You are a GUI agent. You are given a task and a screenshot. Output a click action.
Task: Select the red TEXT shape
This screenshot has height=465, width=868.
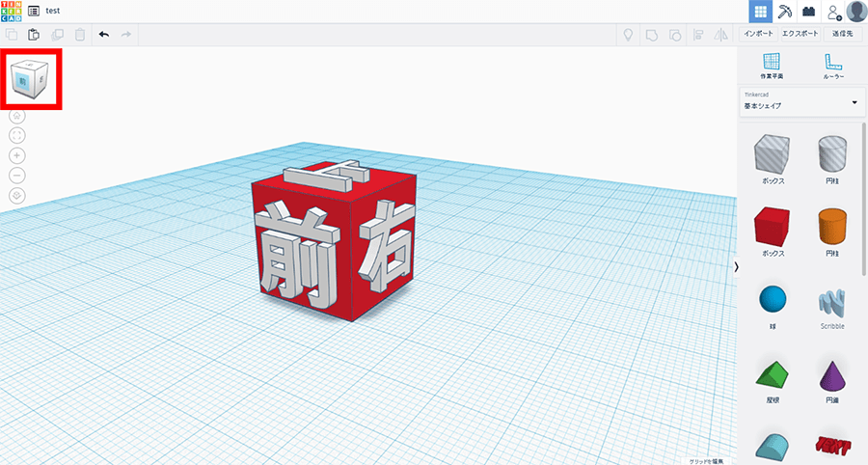[x=832, y=446]
